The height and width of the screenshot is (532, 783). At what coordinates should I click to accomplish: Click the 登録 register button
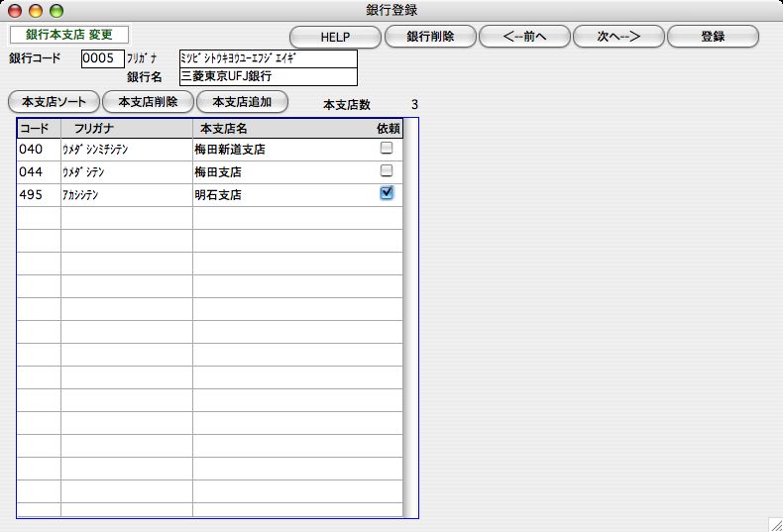[713, 37]
